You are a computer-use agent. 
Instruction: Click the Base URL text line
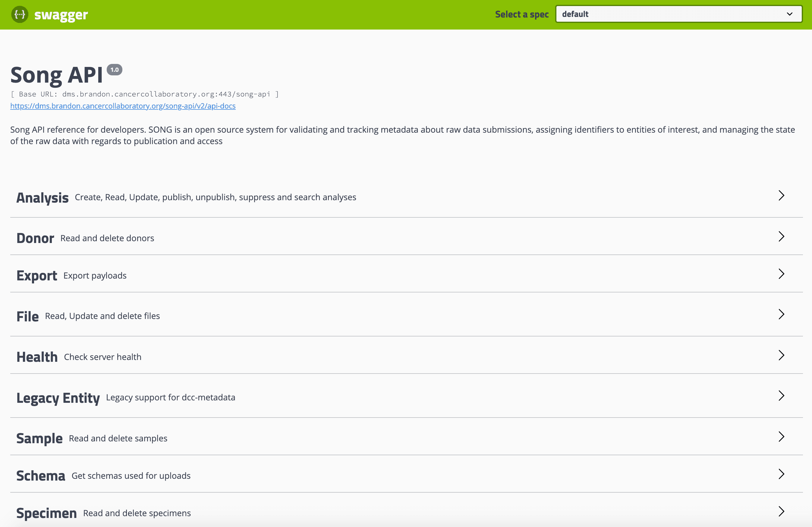coord(145,94)
